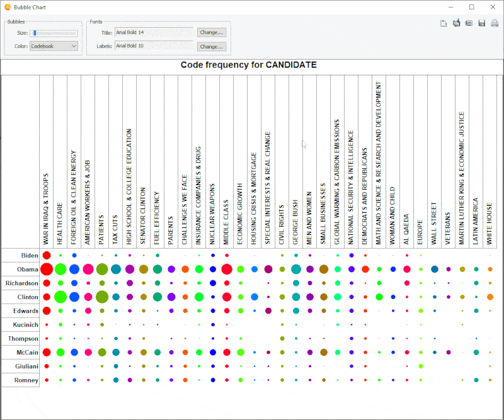Save the chart with the floppy disk icon

point(482,23)
